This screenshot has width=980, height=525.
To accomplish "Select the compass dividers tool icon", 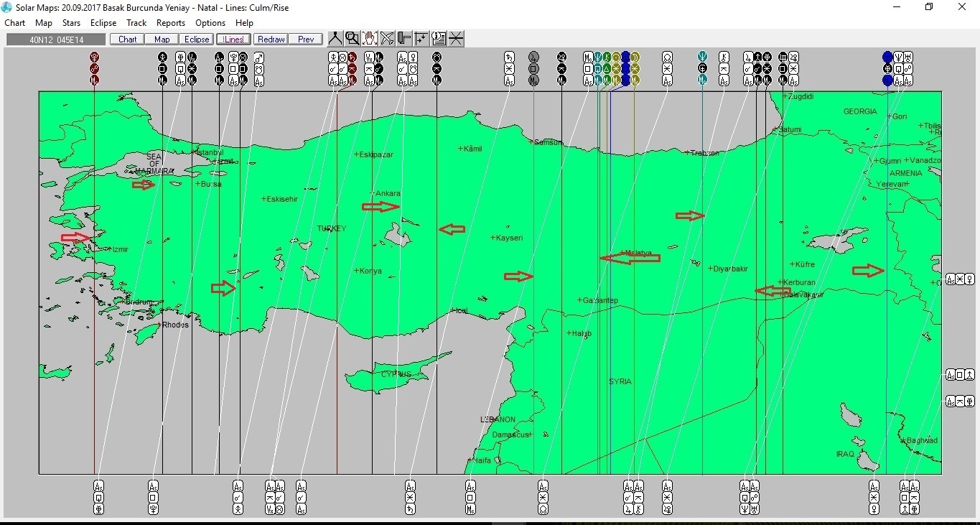I will click(335, 39).
